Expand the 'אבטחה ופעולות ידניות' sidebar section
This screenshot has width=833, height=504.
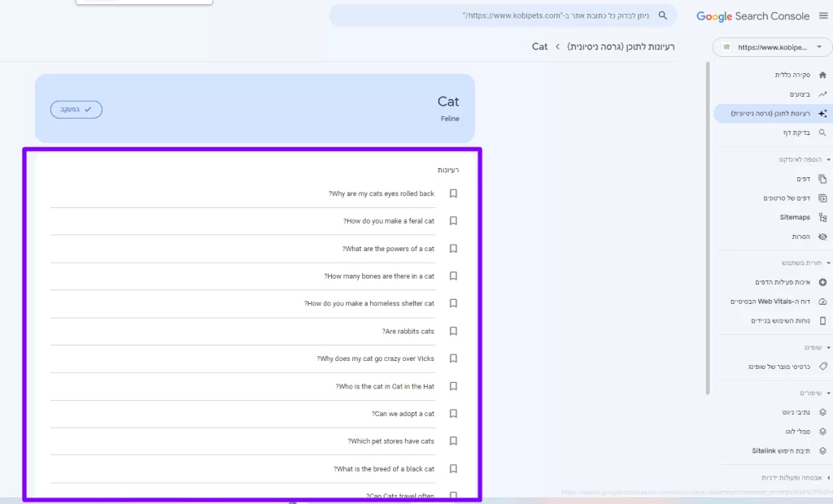point(827,478)
